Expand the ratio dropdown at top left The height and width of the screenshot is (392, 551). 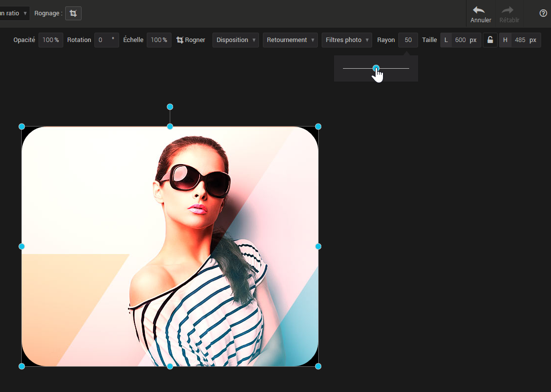pos(14,13)
